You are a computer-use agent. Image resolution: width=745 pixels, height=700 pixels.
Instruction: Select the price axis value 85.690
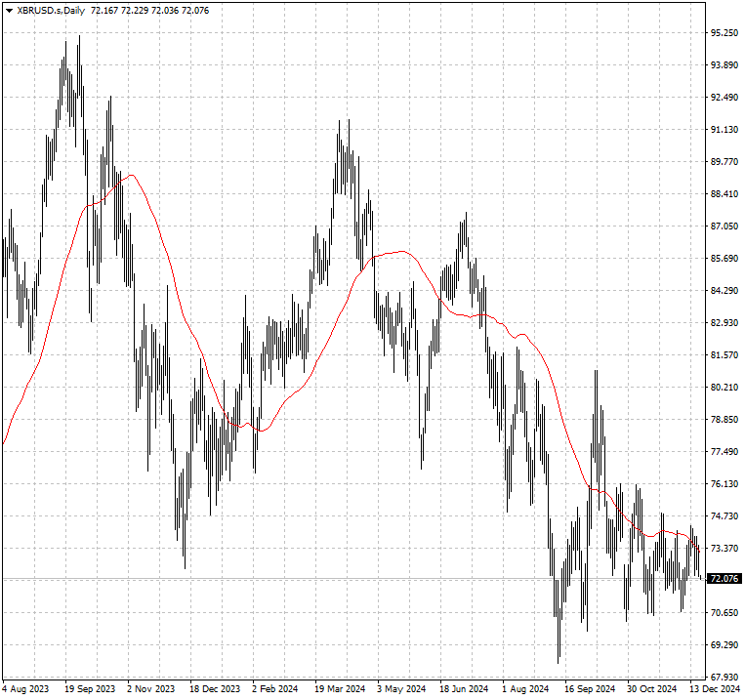(724, 259)
